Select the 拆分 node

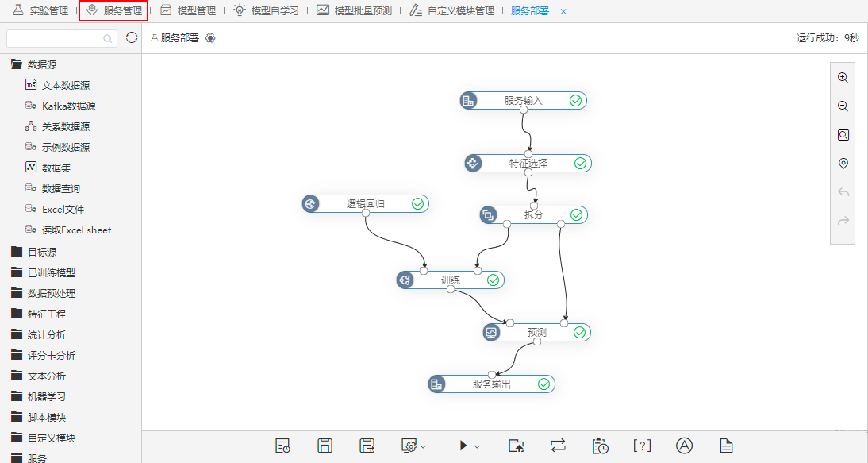(534, 215)
